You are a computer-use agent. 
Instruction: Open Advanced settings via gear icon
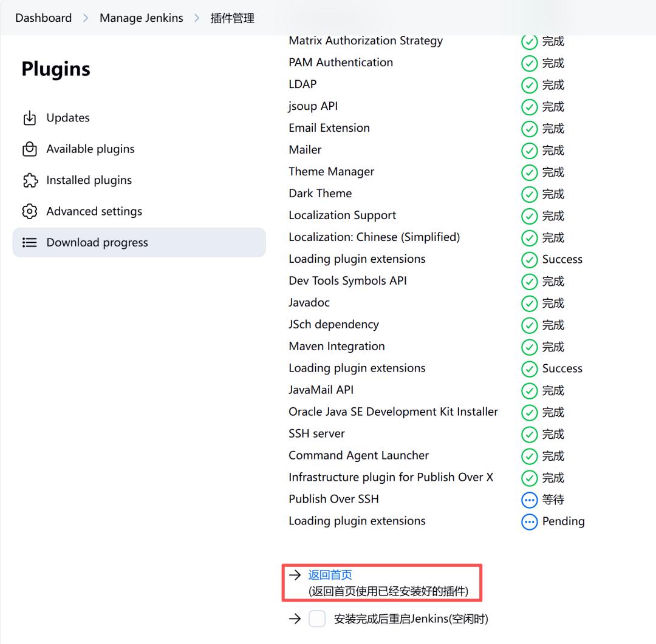pos(29,211)
